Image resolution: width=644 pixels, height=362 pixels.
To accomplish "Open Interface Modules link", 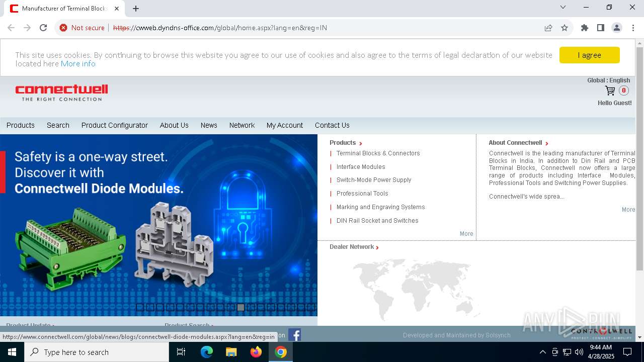I will tap(361, 167).
